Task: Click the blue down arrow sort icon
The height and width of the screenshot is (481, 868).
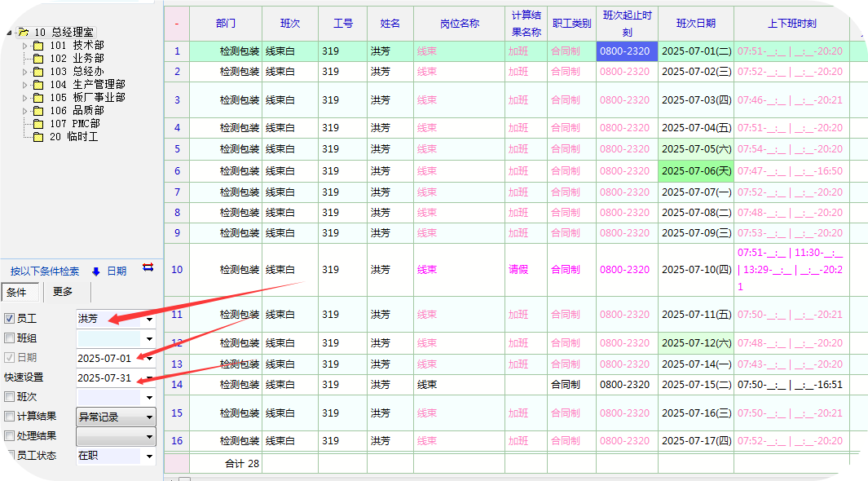Action: (x=95, y=271)
